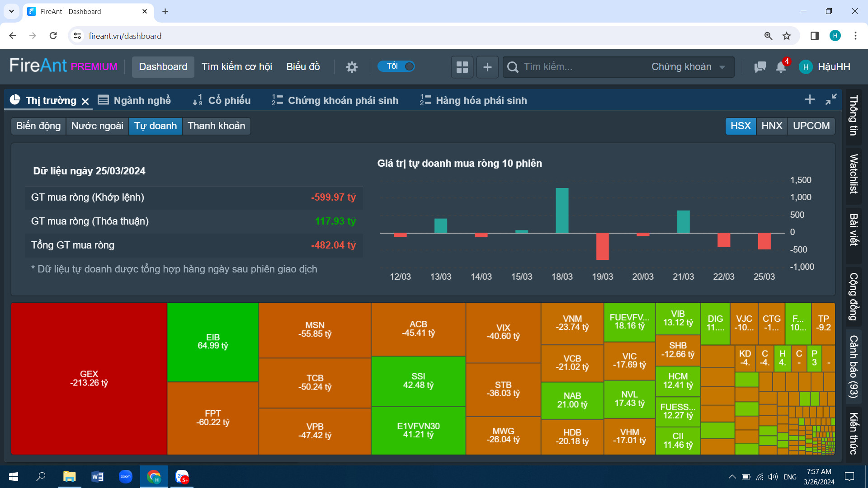Screen dimensions: 868x488
Task: Open the chat messages icon
Action: [760, 67]
